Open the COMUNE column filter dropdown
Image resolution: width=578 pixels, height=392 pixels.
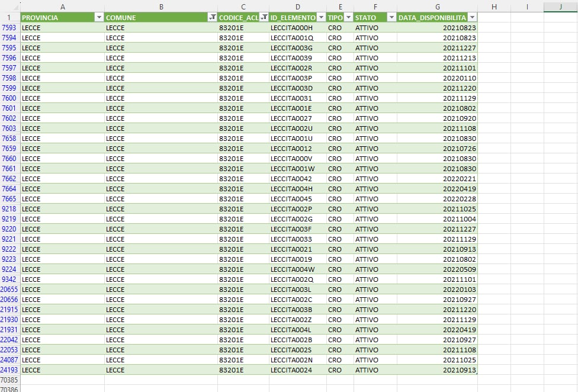(213, 17)
